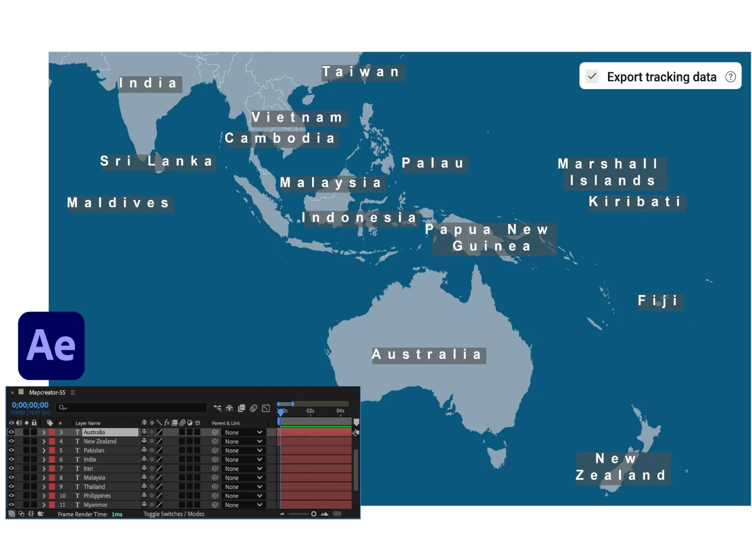Open the timeline panel menu
The image size is (752, 560).
coord(72,393)
